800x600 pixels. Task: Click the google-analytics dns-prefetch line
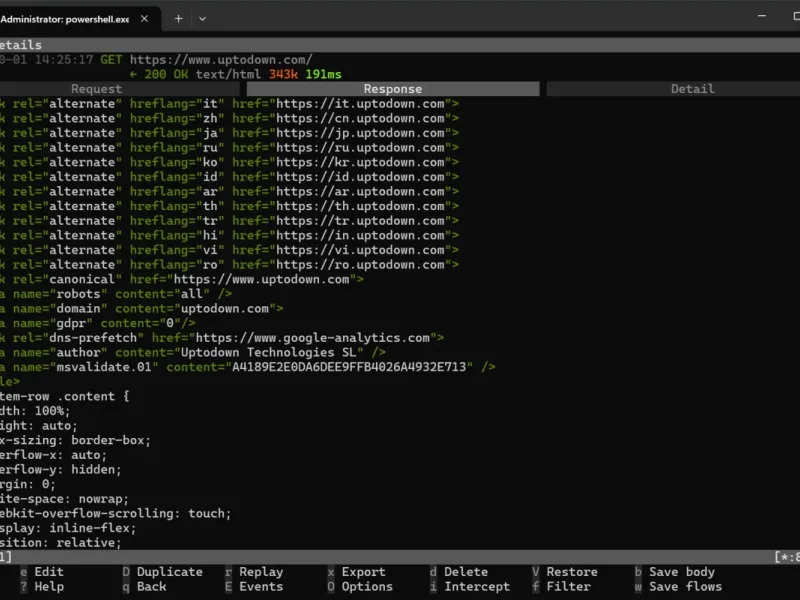[222, 338]
